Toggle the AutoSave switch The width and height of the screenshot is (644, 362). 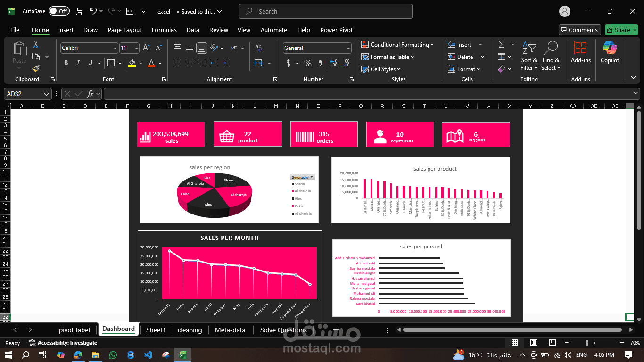point(59,11)
